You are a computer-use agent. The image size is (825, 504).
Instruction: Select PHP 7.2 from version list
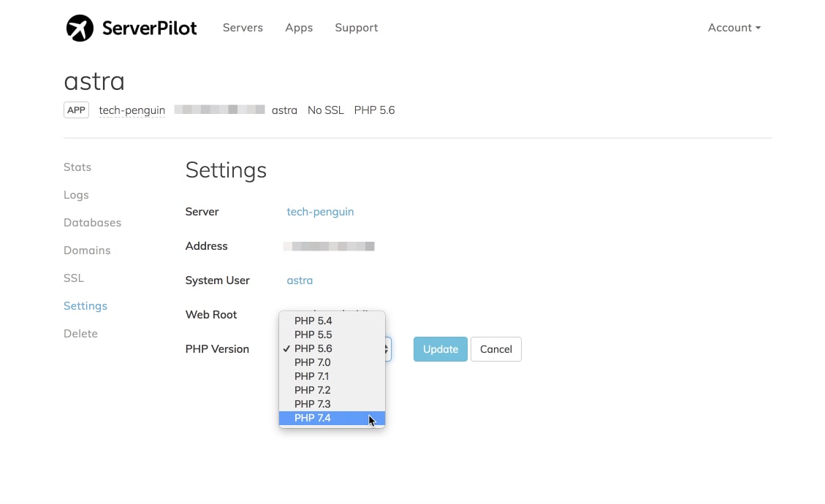(332, 390)
